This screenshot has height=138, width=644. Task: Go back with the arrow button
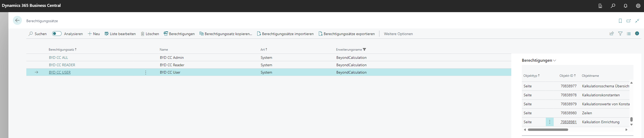click(x=17, y=20)
